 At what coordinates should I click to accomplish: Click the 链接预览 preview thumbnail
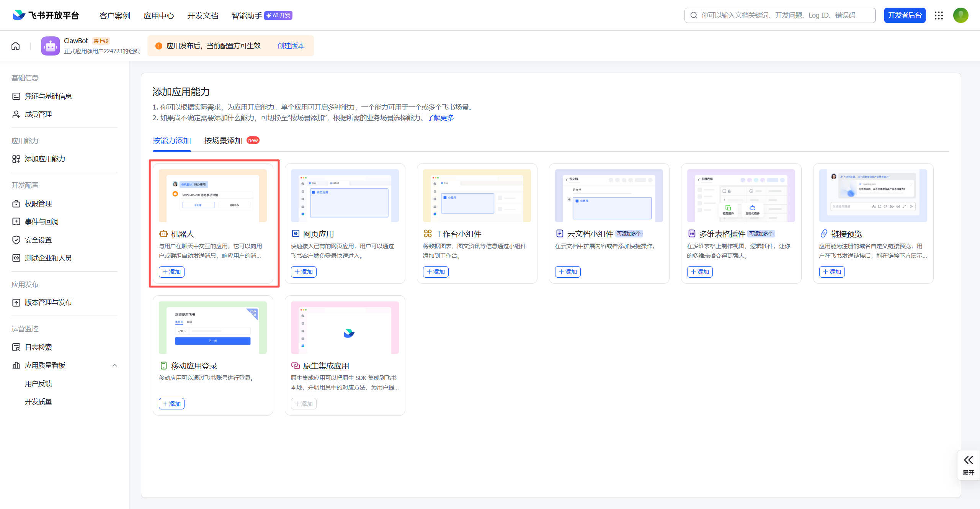[x=873, y=195]
